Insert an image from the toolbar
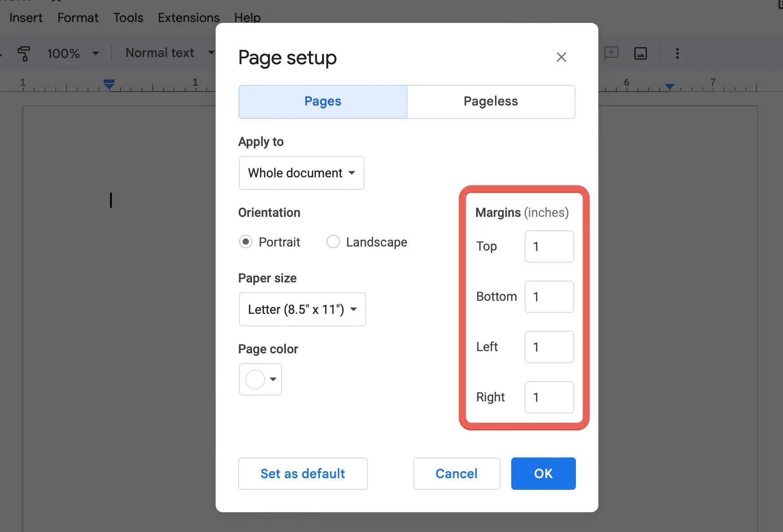Image resolution: width=783 pixels, height=532 pixels. pos(640,53)
